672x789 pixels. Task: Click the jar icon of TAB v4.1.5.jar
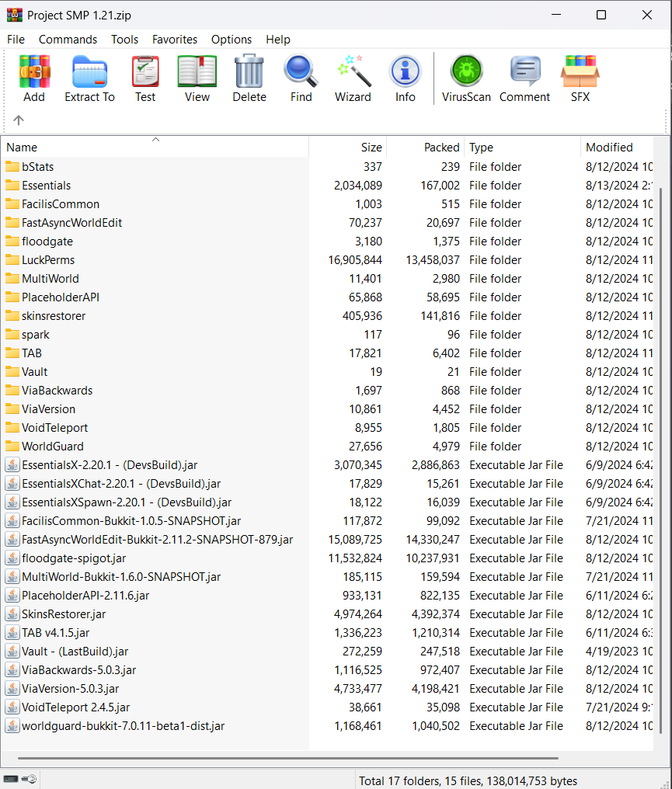tap(12, 632)
